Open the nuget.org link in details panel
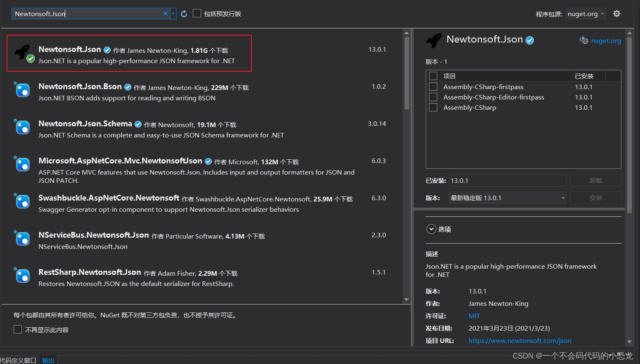Screen dimensions: 640x364 point(606,40)
